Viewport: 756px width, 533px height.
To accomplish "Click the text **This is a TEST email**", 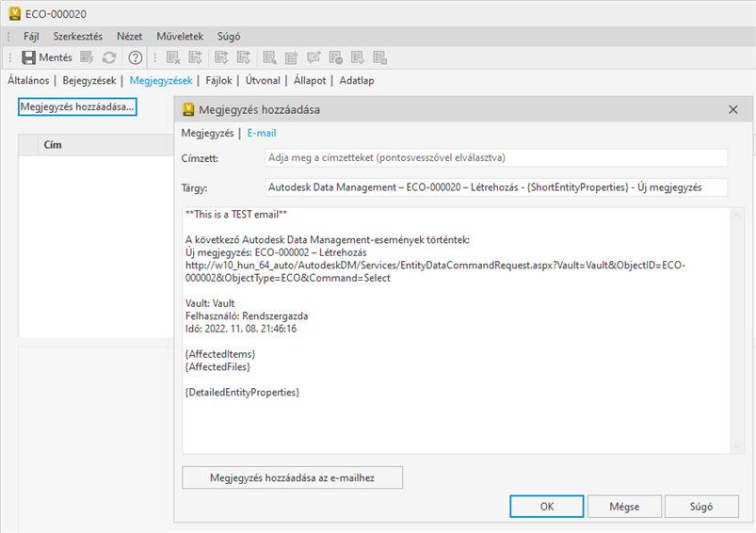I will (x=236, y=214).
